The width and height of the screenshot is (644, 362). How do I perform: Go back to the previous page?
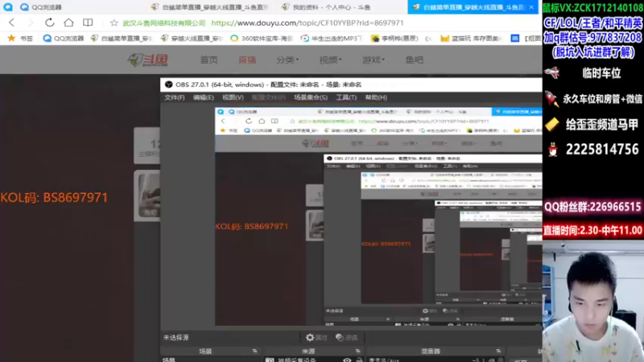tap(11, 23)
